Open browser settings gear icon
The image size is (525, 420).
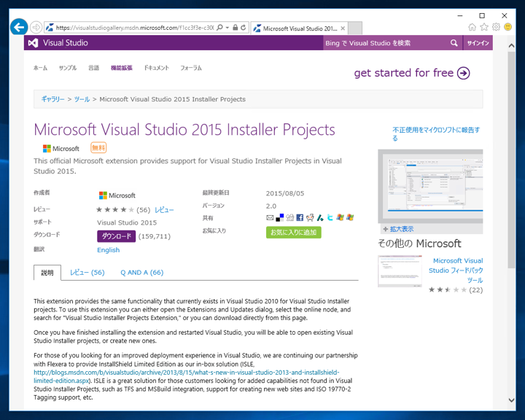(496, 27)
